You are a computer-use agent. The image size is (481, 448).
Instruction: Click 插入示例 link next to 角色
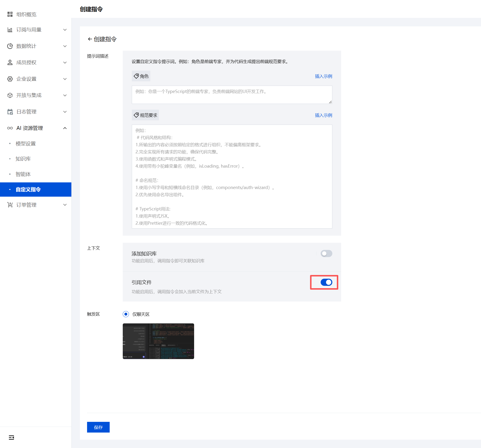[323, 76]
